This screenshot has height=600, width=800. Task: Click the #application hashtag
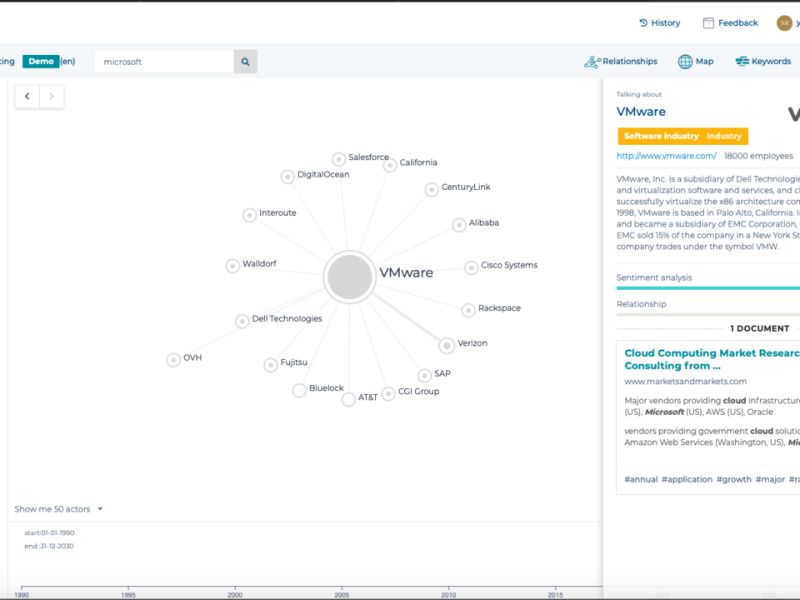(x=687, y=480)
